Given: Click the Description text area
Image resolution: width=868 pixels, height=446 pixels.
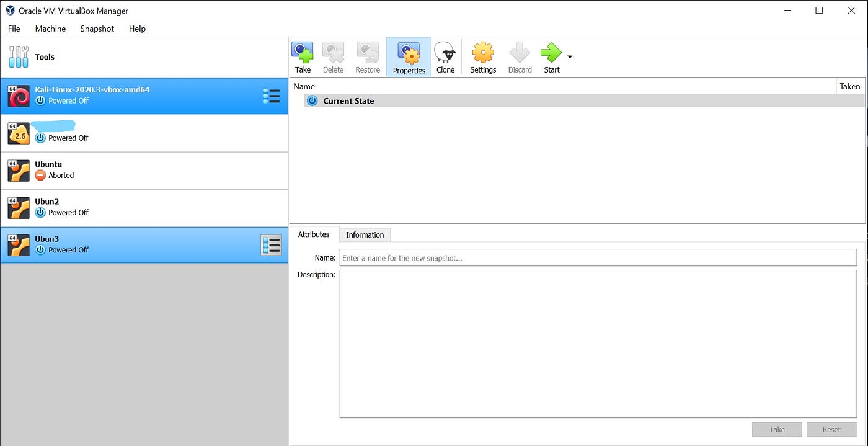Looking at the screenshot, I should pos(598,344).
